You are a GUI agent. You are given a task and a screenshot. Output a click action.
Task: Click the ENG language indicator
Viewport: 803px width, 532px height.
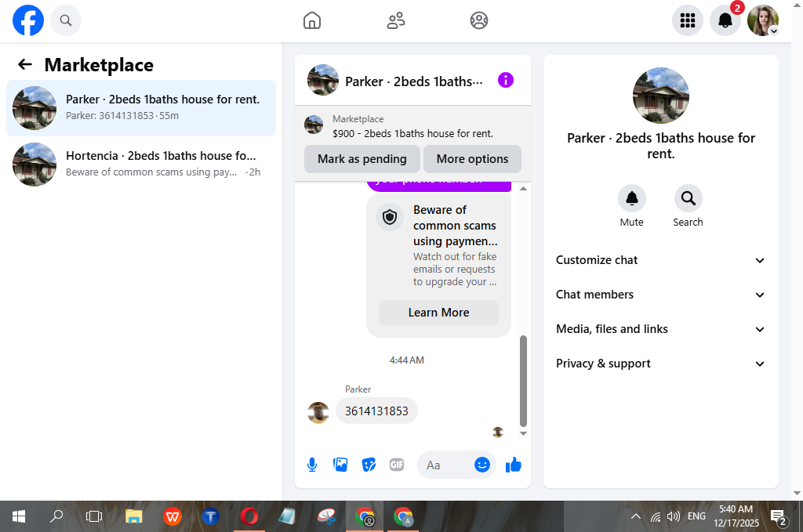(x=696, y=516)
